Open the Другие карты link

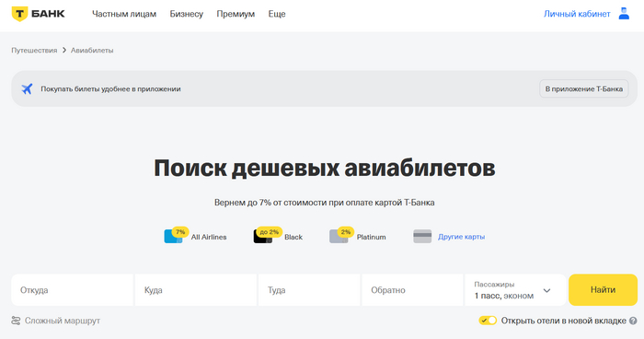[x=461, y=237]
